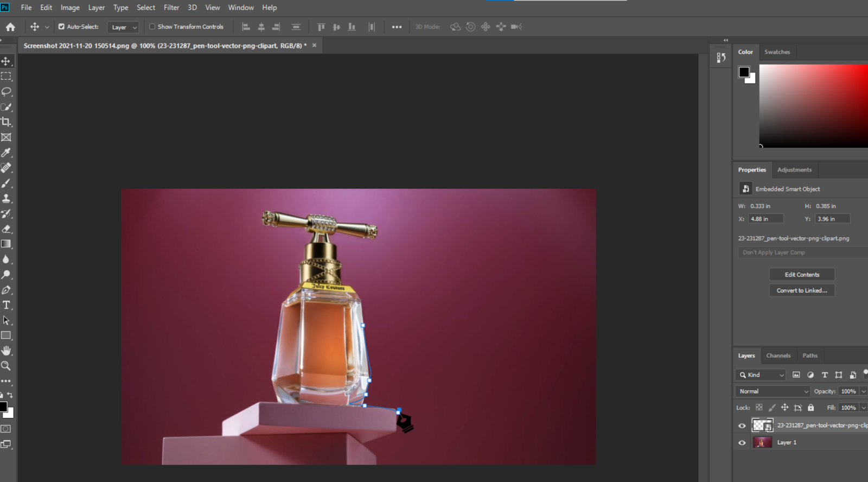Select the Eraser tool
This screenshot has width=868, height=482.
point(7,229)
